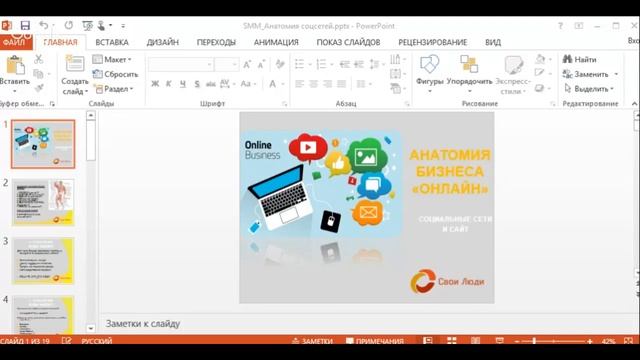Clear all formatting with the eraser icon
The height and width of the screenshot is (360, 640).
point(280,64)
